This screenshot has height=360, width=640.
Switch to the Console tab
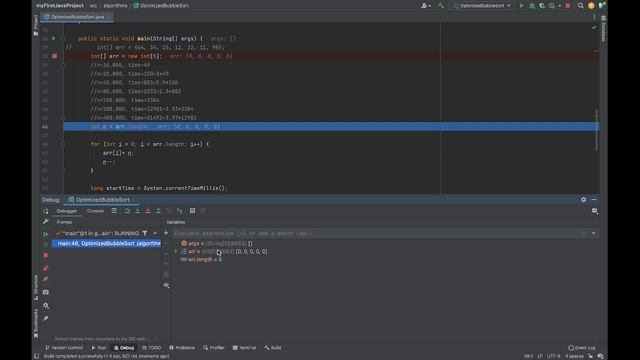[x=95, y=211]
